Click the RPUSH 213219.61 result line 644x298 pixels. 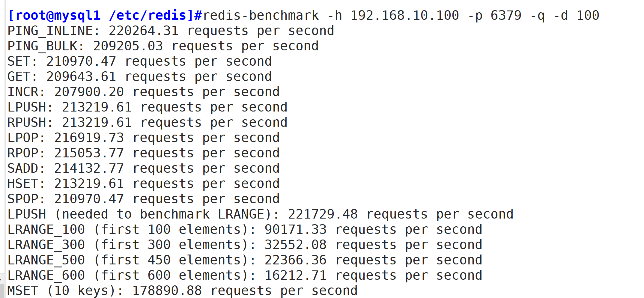coord(148,123)
